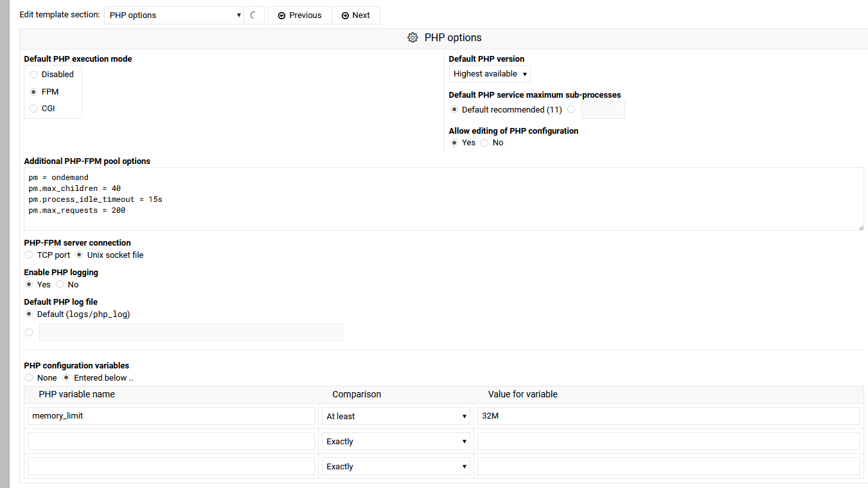Disallow editing of PHP configuration: No
This screenshot has width=868, height=488.
pos(484,143)
